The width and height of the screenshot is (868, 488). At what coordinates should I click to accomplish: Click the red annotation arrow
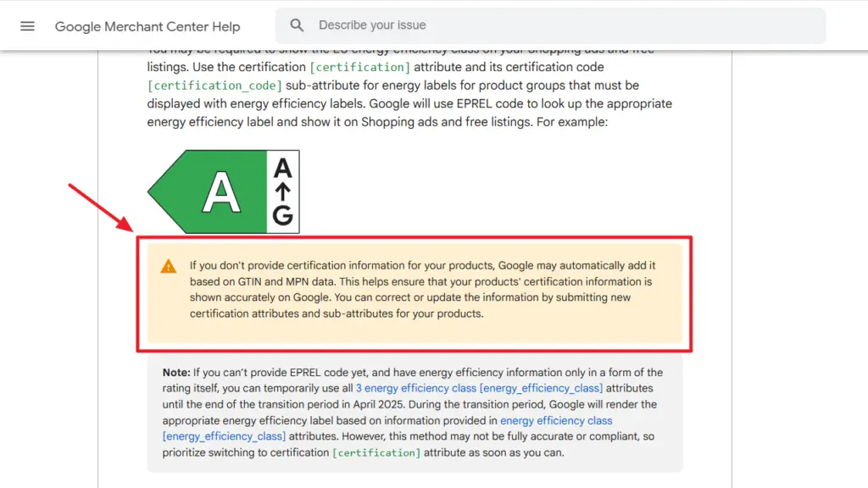(101, 208)
